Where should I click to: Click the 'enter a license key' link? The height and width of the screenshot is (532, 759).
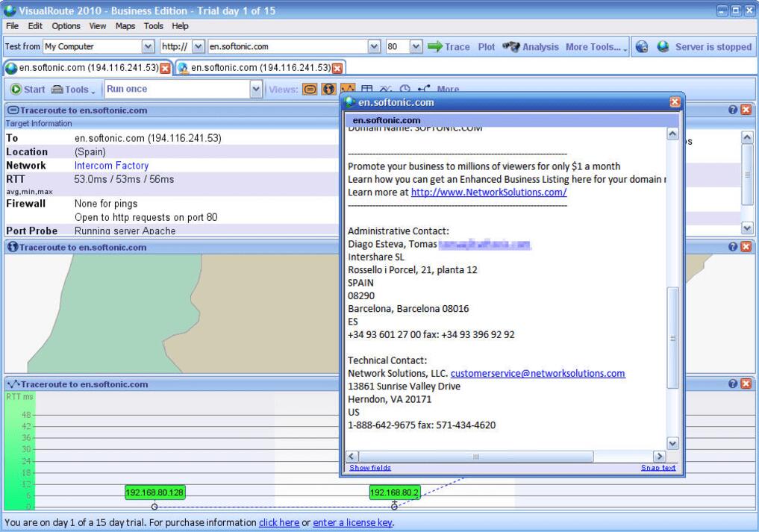click(352, 523)
